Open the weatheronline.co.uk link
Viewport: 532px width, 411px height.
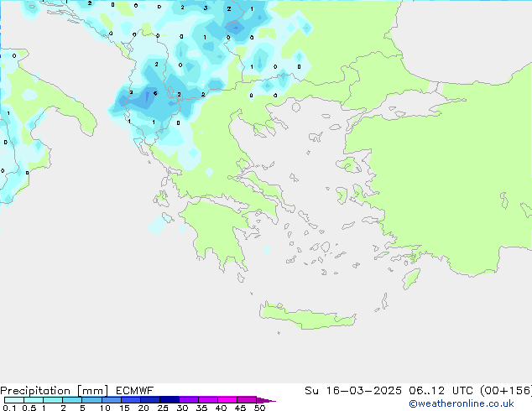click(x=462, y=403)
